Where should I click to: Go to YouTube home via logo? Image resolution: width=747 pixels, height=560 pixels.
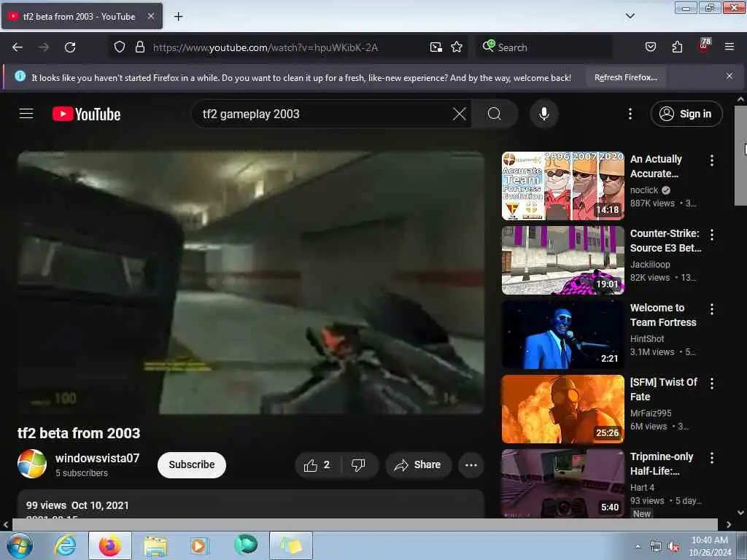coord(86,114)
